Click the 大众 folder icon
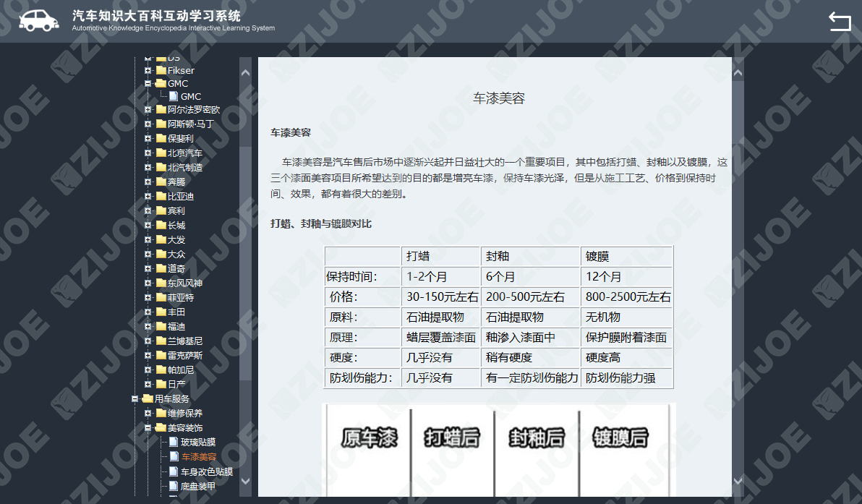The image size is (862, 504). (x=161, y=254)
